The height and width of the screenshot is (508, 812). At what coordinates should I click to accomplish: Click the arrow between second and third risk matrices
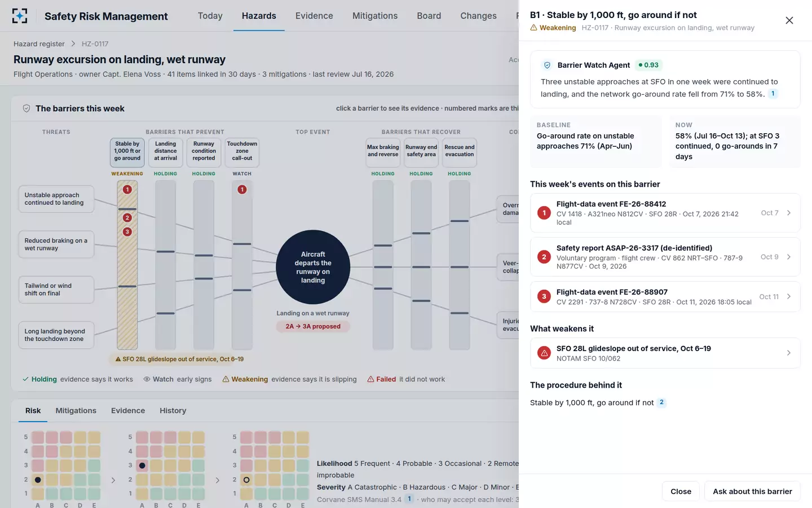[x=218, y=480]
